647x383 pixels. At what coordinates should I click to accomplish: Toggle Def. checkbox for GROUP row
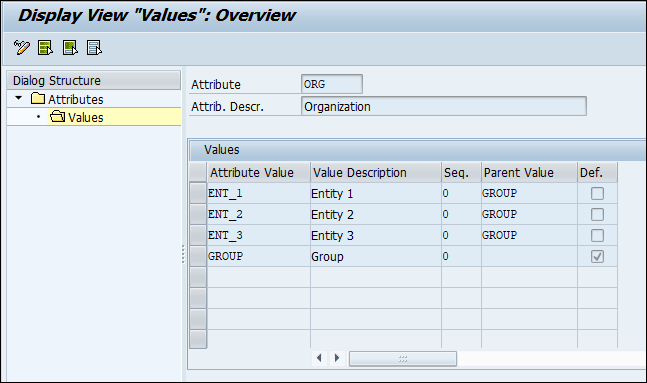597,256
